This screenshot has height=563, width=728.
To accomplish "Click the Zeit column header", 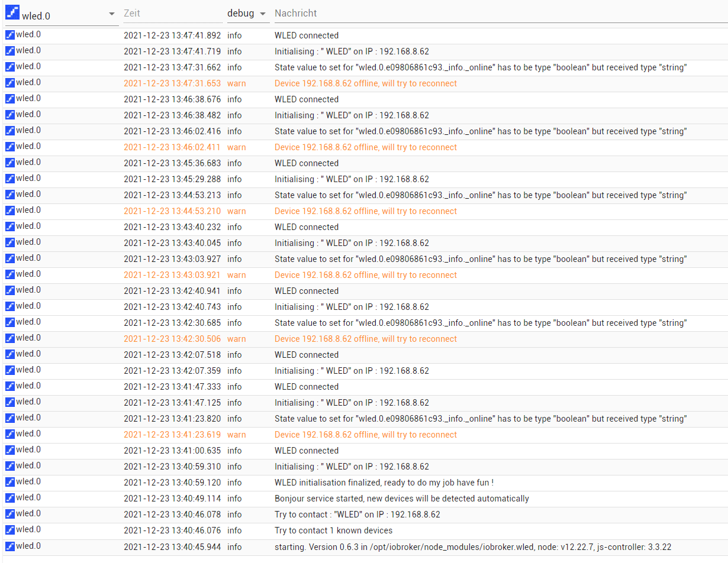I will [172, 13].
